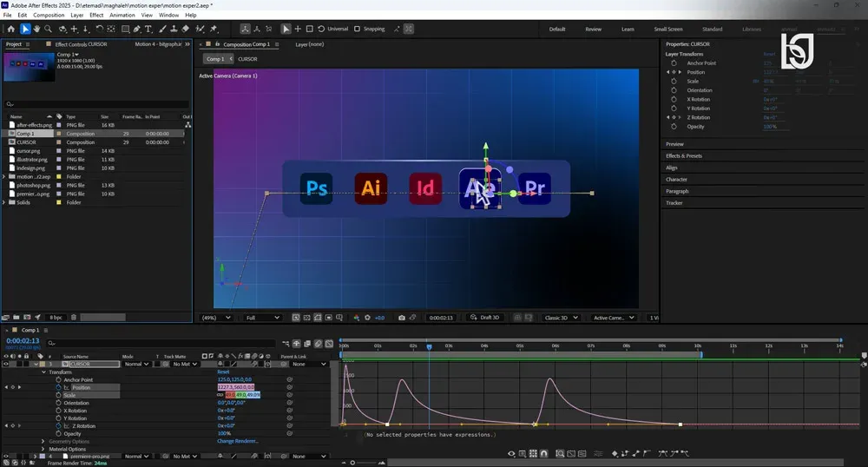Hide the CURSOR layer with its eye icon
868x467 pixels.
tap(6, 364)
